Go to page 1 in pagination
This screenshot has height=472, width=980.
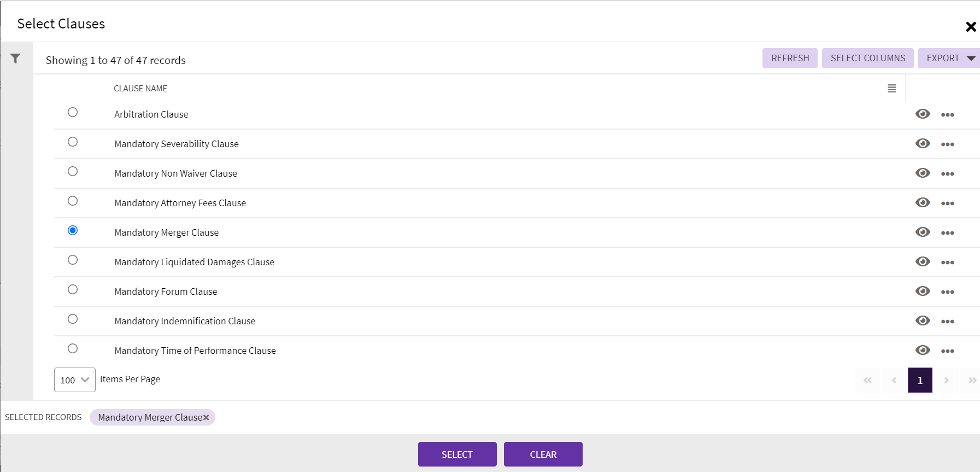point(920,380)
